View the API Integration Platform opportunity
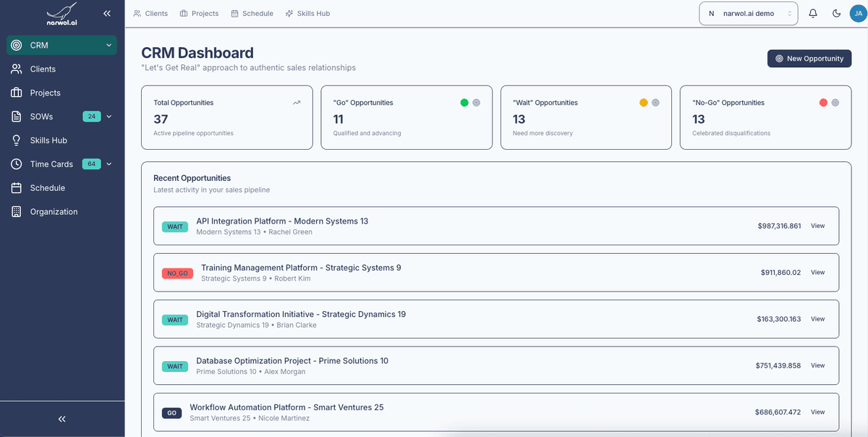868x437 pixels. coord(817,225)
